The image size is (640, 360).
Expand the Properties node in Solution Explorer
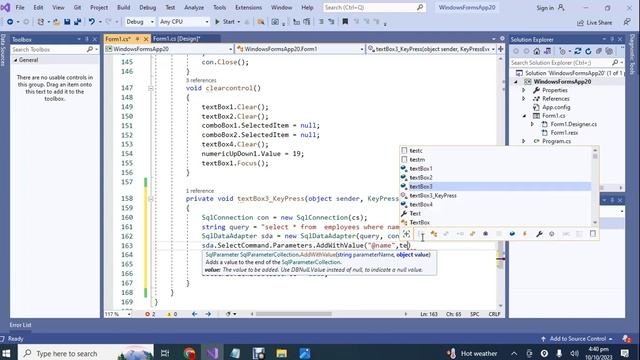pos(524,90)
